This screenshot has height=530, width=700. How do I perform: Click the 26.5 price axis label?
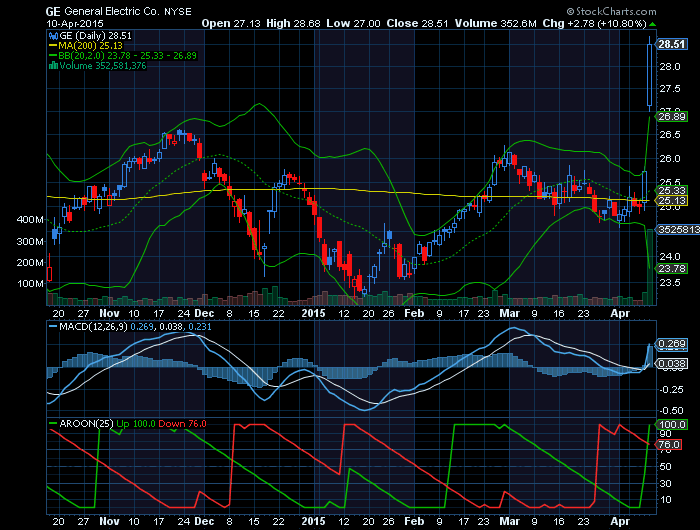(x=670, y=135)
